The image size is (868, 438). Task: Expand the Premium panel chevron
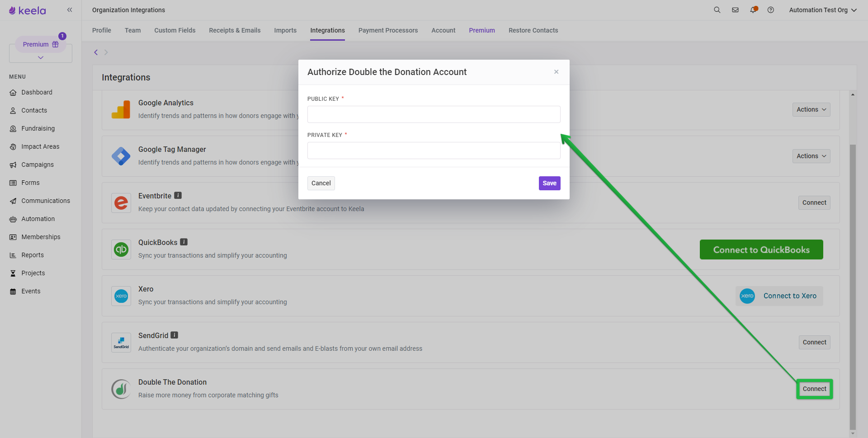[41, 57]
